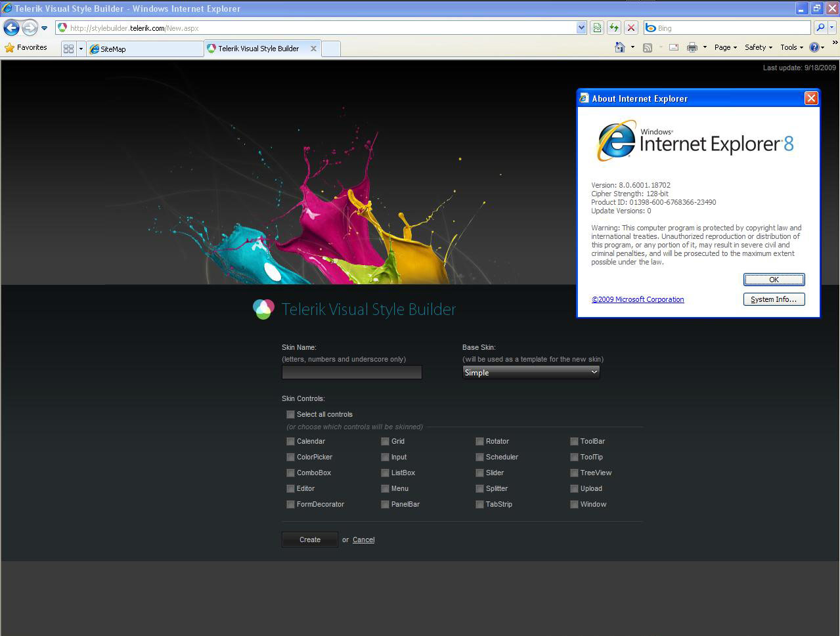
Task: Open a new blank tab
Action: [331, 49]
